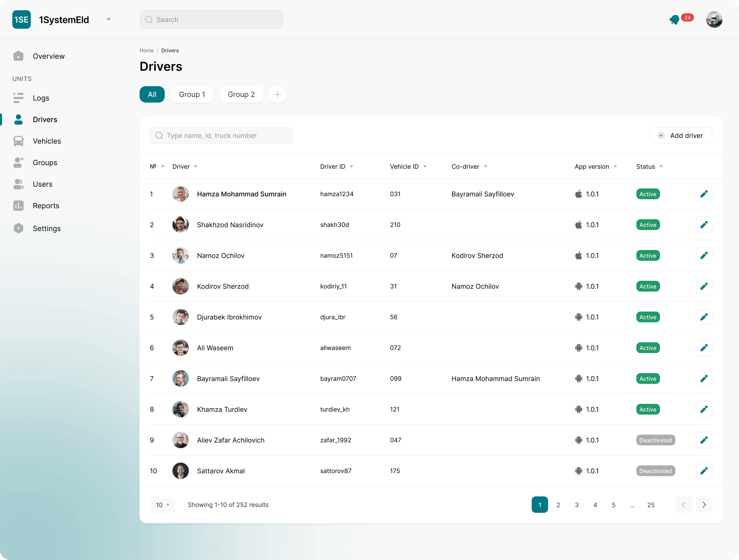Click Android icon in Ali Waseem row
Screen dimensions: 739x560
[579, 348]
